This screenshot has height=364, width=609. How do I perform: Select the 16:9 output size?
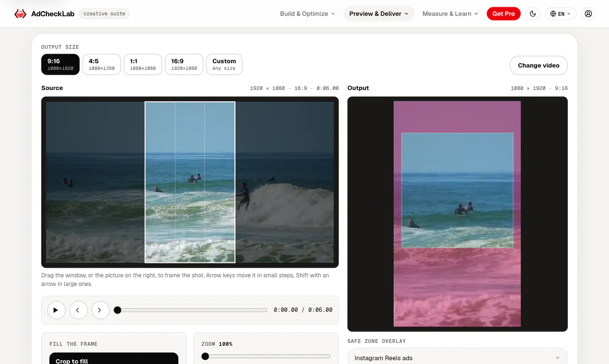tap(184, 64)
